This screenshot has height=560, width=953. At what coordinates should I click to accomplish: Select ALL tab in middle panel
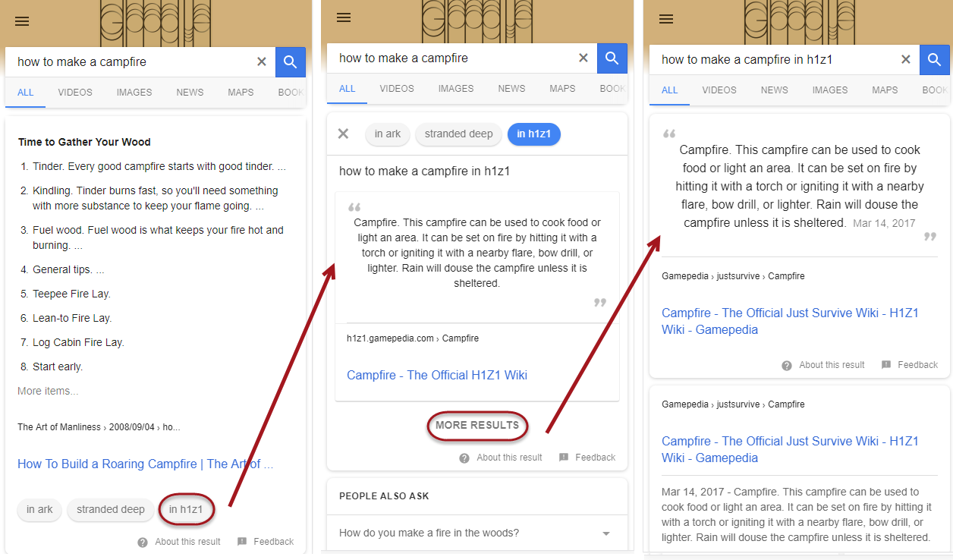tap(348, 89)
